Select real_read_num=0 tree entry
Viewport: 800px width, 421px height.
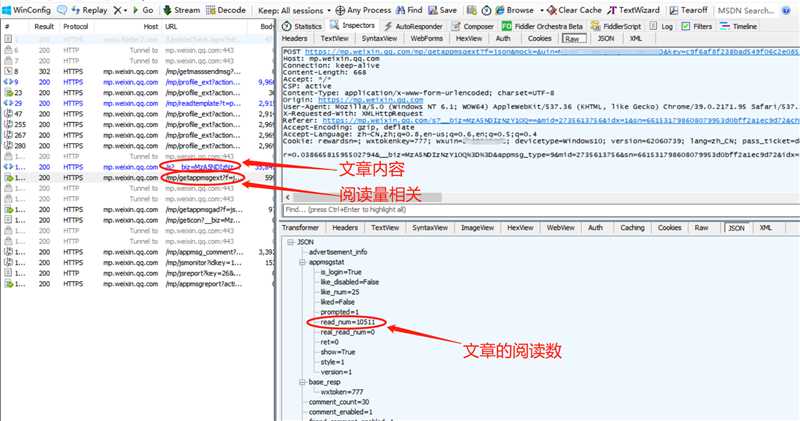tap(347, 332)
